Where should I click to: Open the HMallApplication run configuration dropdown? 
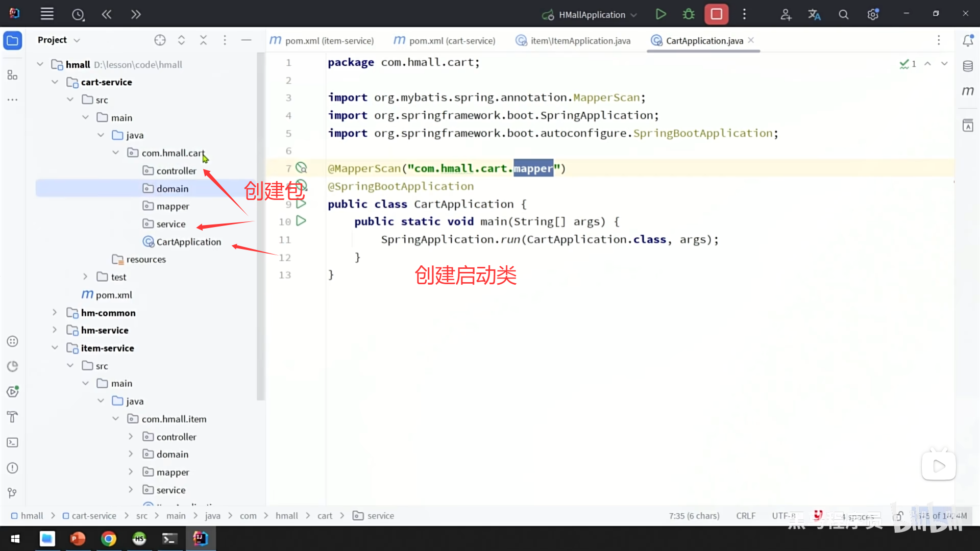click(592, 15)
